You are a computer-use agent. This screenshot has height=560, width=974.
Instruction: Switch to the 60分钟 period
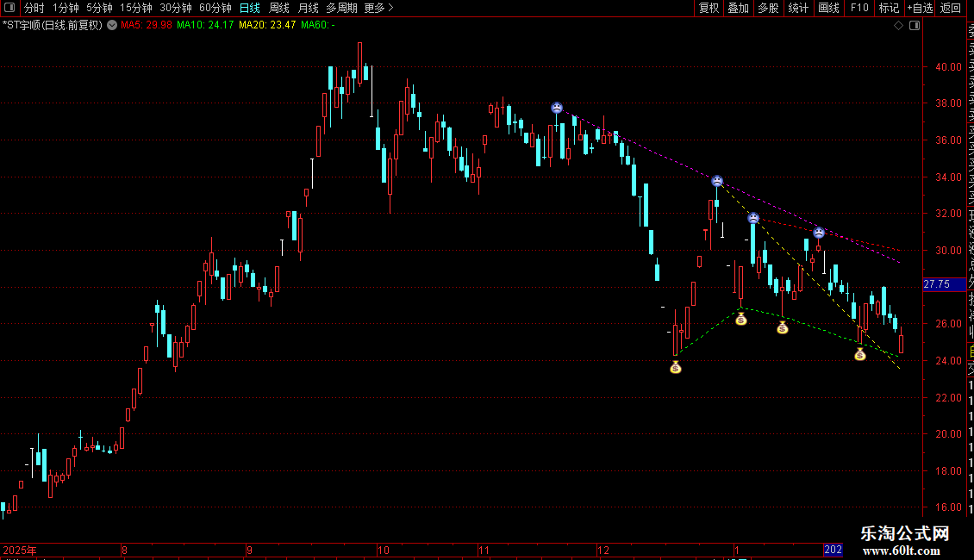[x=215, y=8]
